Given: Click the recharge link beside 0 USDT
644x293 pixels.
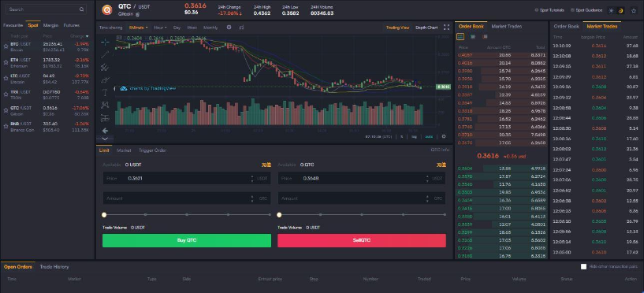Looking at the screenshot, I should pos(266,165).
